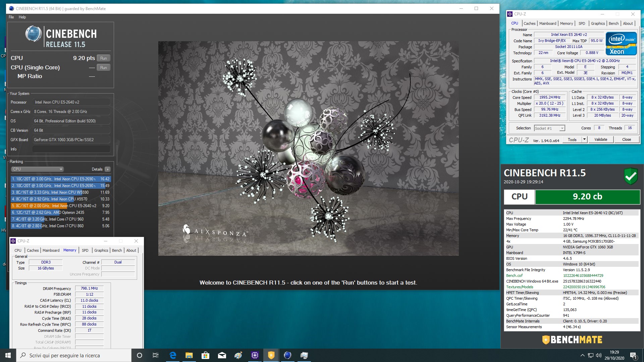Open Cortana from the taskbar circle icon
The height and width of the screenshot is (362, 644).
point(140,355)
